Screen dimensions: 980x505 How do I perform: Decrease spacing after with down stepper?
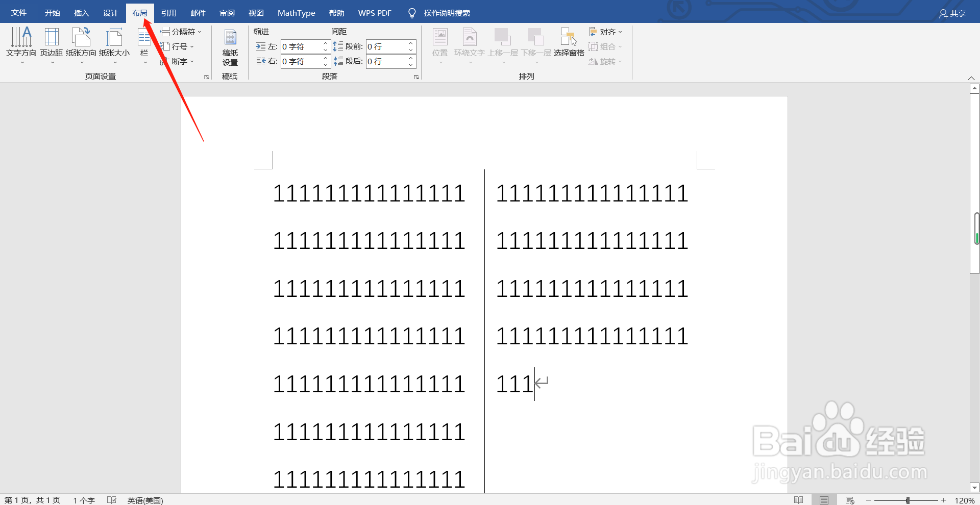coord(411,64)
